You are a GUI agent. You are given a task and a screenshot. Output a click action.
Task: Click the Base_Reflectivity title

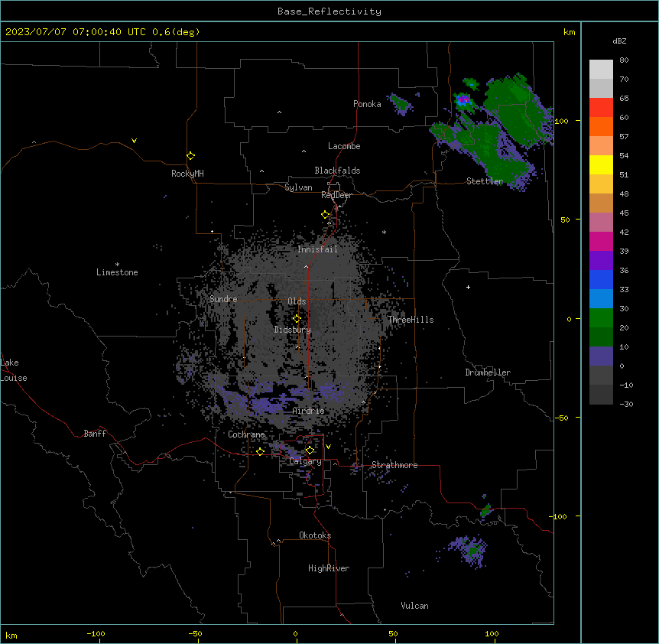coord(329,11)
